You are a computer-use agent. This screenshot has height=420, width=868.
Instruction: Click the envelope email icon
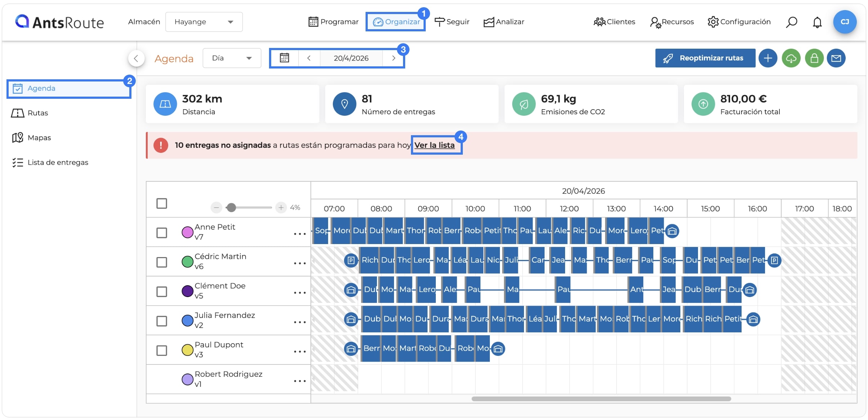(x=836, y=58)
